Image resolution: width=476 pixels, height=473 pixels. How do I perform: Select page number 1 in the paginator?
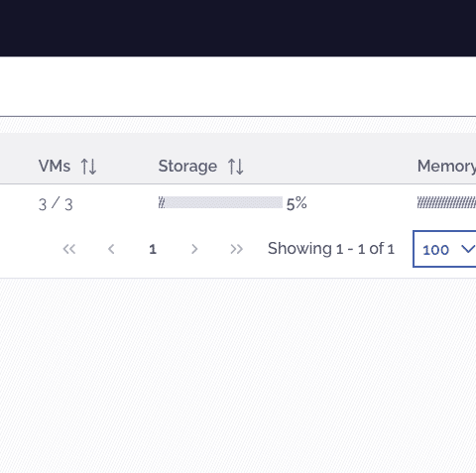click(x=153, y=249)
